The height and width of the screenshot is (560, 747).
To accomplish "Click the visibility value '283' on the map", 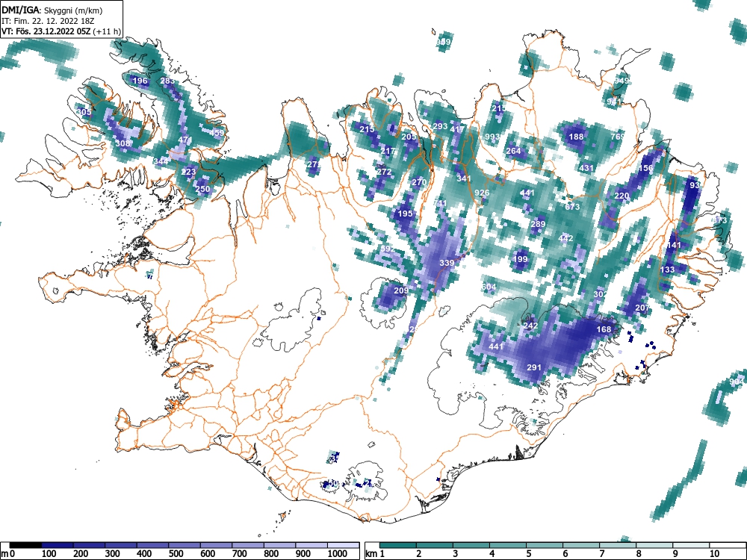I will pyautogui.click(x=167, y=81).
